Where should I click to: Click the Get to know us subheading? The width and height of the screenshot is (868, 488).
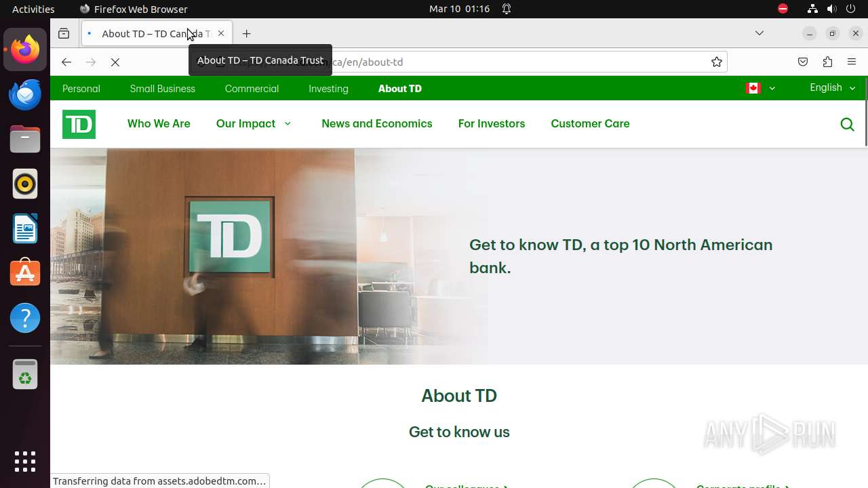tap(459, 432)
